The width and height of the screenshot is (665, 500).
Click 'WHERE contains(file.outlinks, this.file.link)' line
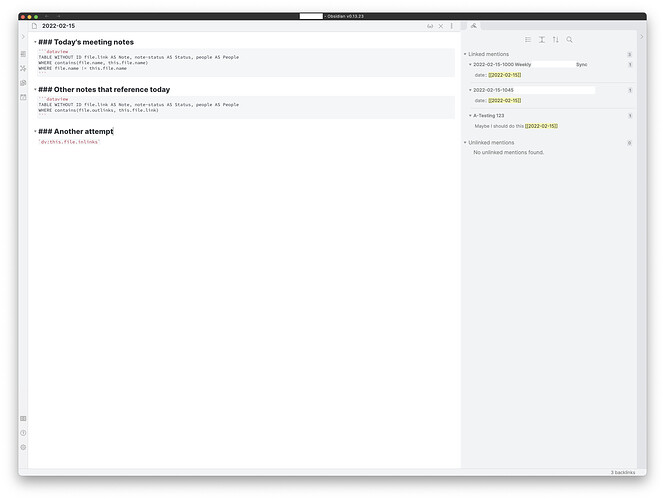click(x=98, y=110)
